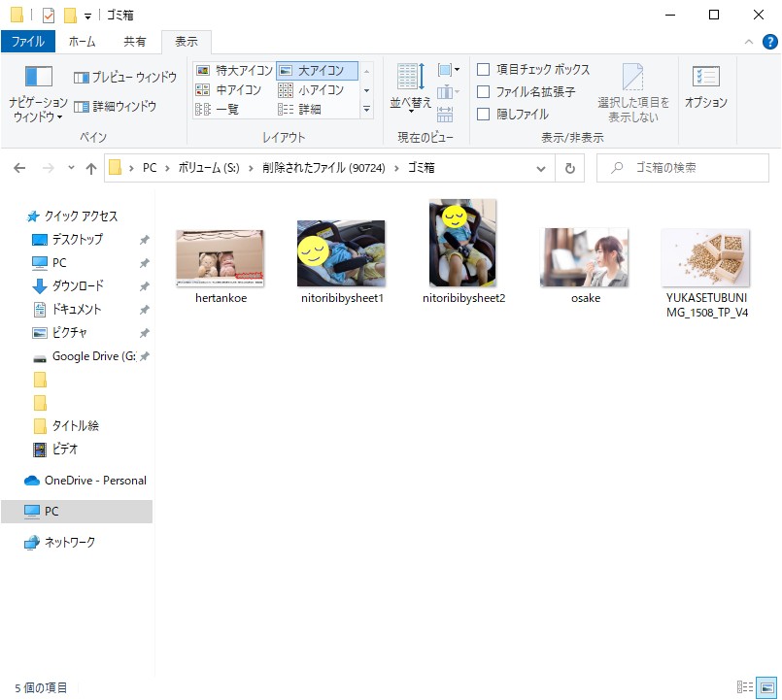Image resolution: width=782 pixels, height=700 pixels.
Task: Click the オプション icon in ribbon
Action: pos(705,85)
